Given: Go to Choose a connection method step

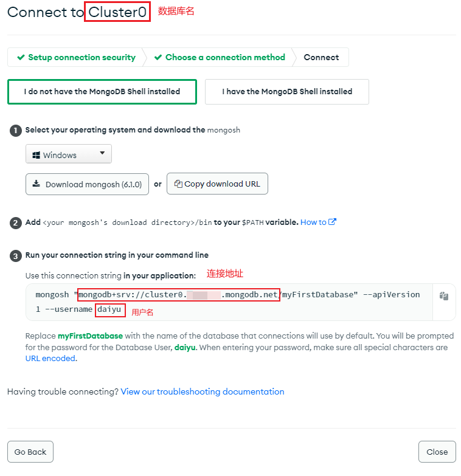Looking at the screenshot, I should point(225,57).
